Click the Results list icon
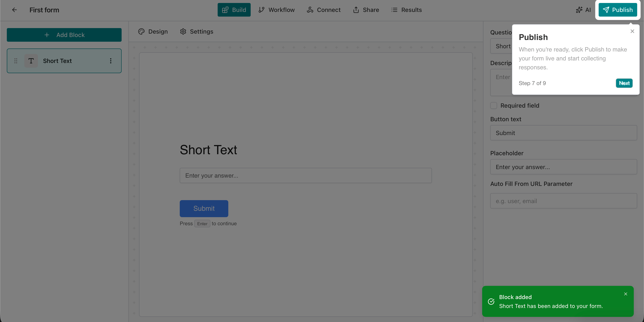 (394, 10)
